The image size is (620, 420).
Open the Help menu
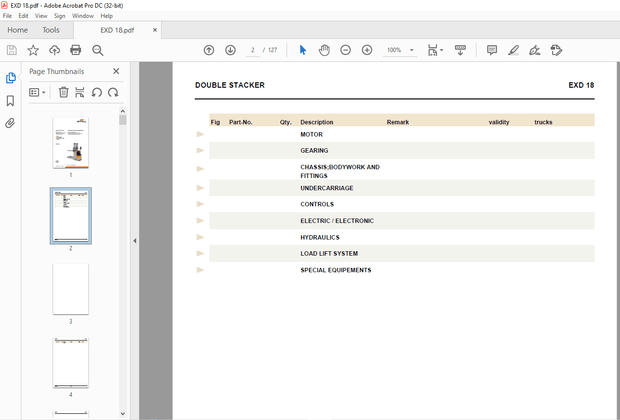click(x=106, y=16)
